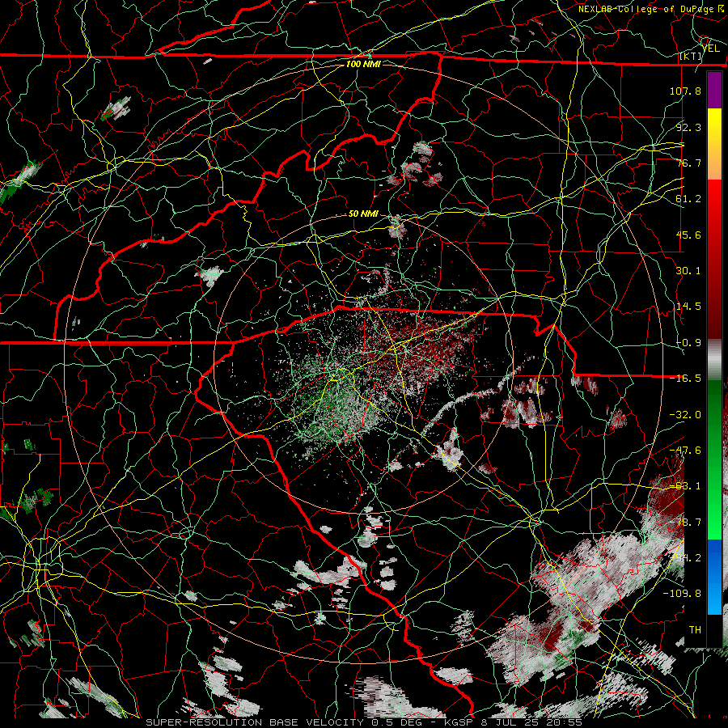Click the [KT] units label
The image size is (728, 728).
pos(691,56)
